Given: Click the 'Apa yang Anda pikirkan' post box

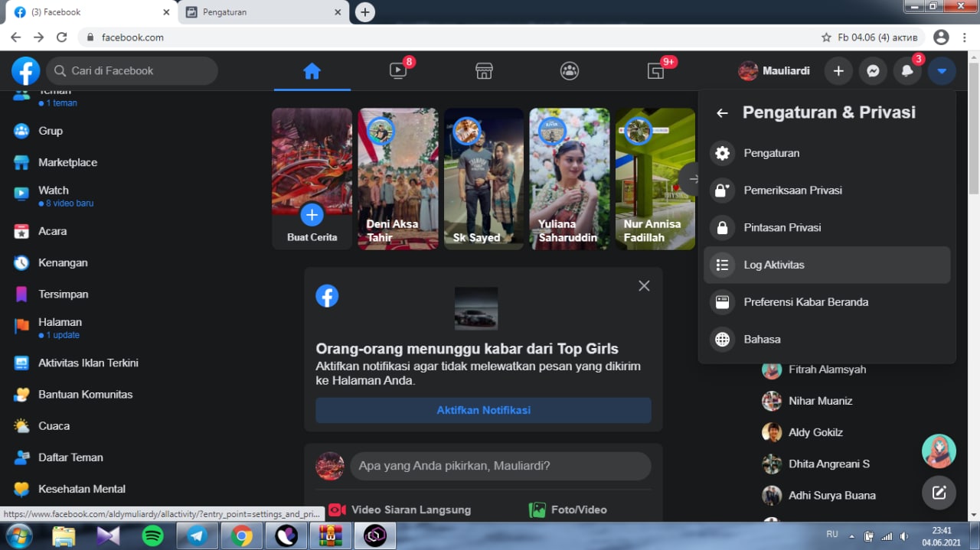Looking at the screenshot, I should point(501,466).
